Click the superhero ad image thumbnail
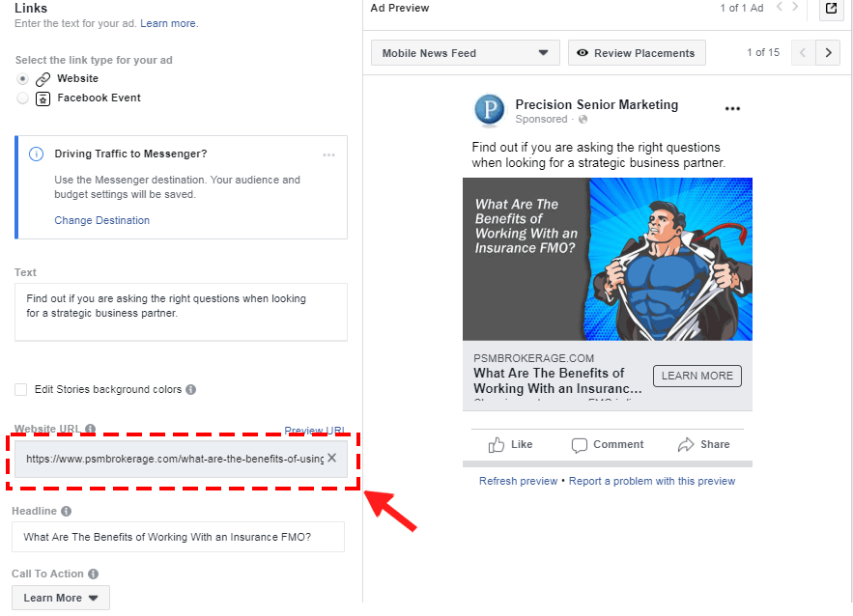This screenshot has width=853, height=616. (607, 260)
